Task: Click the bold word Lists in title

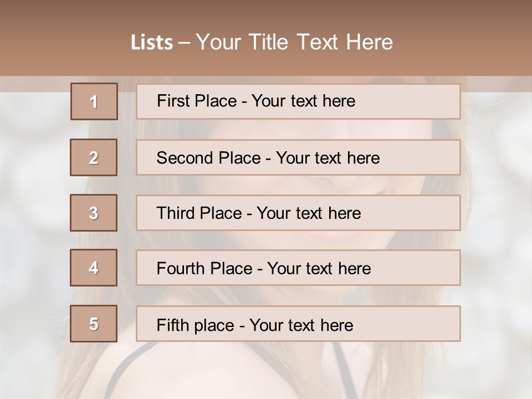Action: (x=152, y=43)
